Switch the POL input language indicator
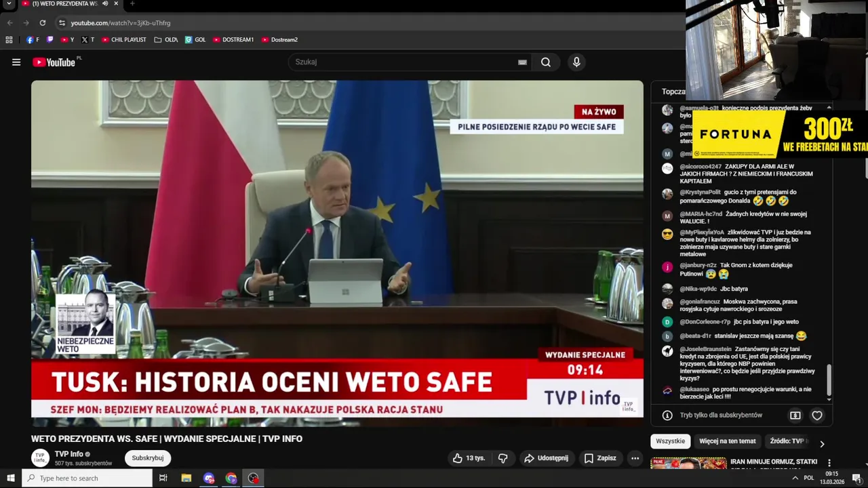Image resolution: width=868 pixels, height=488 pixels. point(808,478)
